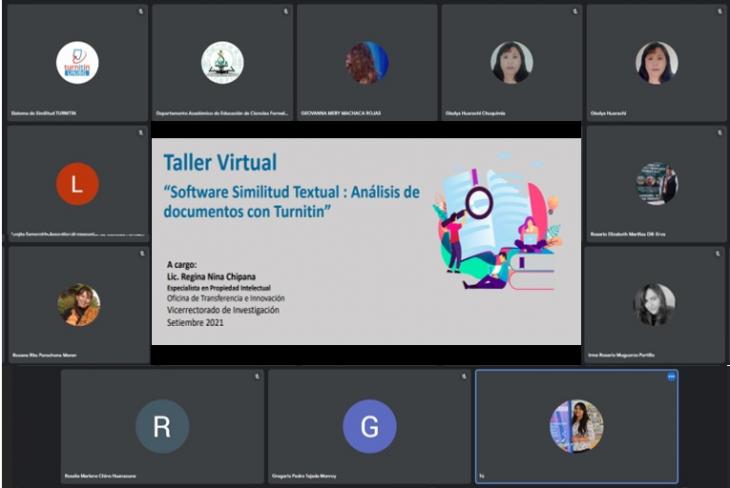Screen dimensions: 730x488
Task: Click 'Setiembre 2021' on the slide
Action: (x=195, y=322)
